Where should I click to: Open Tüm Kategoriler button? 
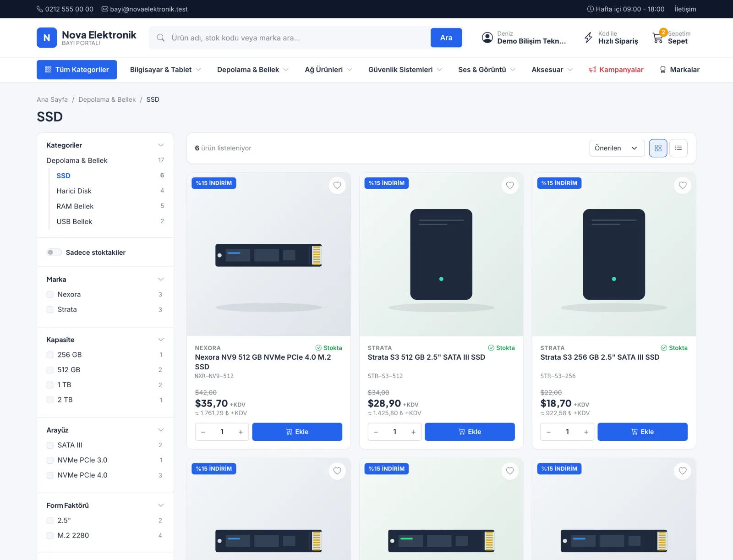click(x=77, y=70)
